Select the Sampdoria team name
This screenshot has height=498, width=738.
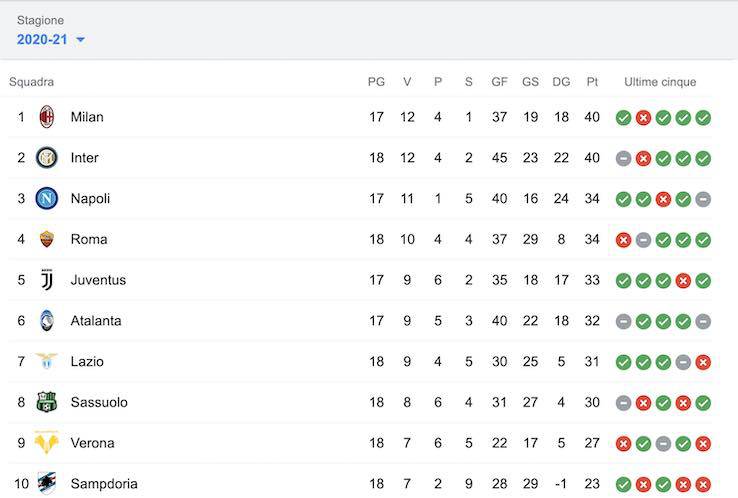(x=104, y=484)
